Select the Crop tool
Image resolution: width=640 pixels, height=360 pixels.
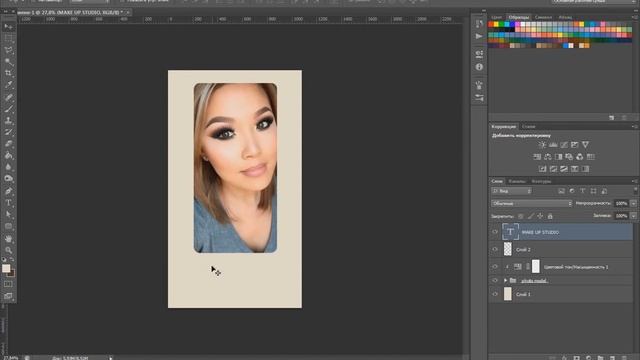9,73
